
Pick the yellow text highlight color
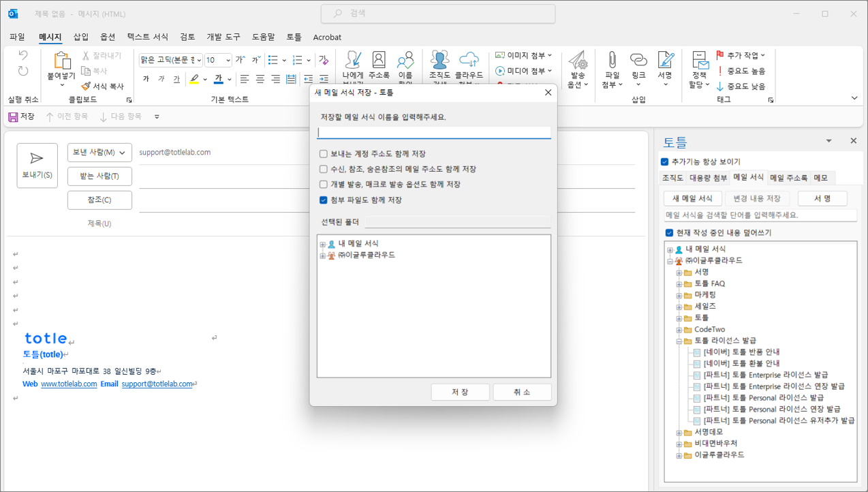point(194,79)
